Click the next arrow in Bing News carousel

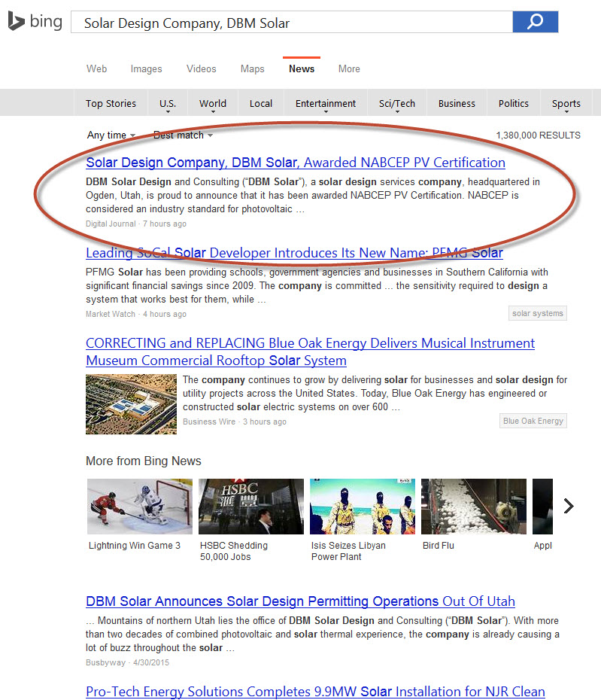[x=569, y=506]
